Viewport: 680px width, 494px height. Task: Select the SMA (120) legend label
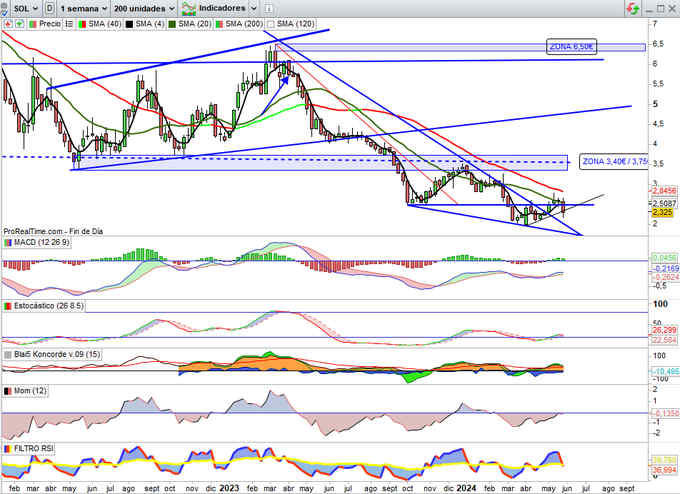295,24
